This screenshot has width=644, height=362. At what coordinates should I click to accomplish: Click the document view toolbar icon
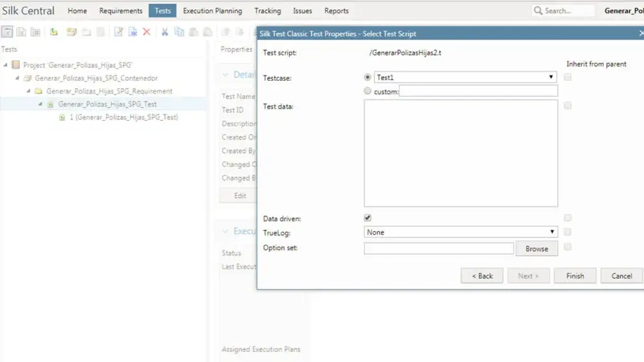pos(21,31)
